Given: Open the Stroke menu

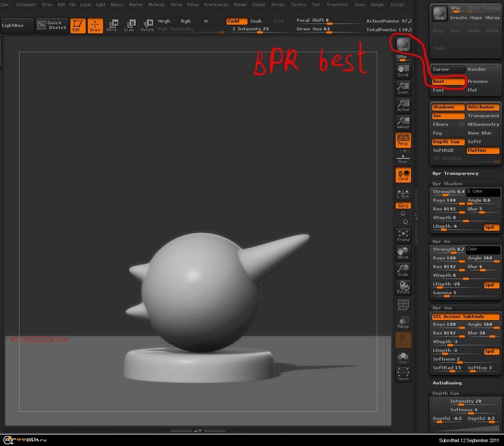Looking at the screenshot, I should tap(277, 5).
